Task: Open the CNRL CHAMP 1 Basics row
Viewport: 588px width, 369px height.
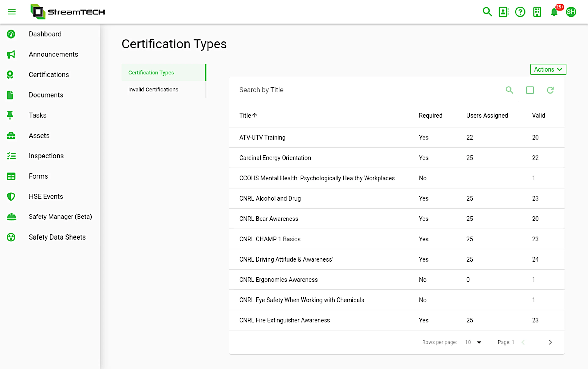Action: pos(397,239)
